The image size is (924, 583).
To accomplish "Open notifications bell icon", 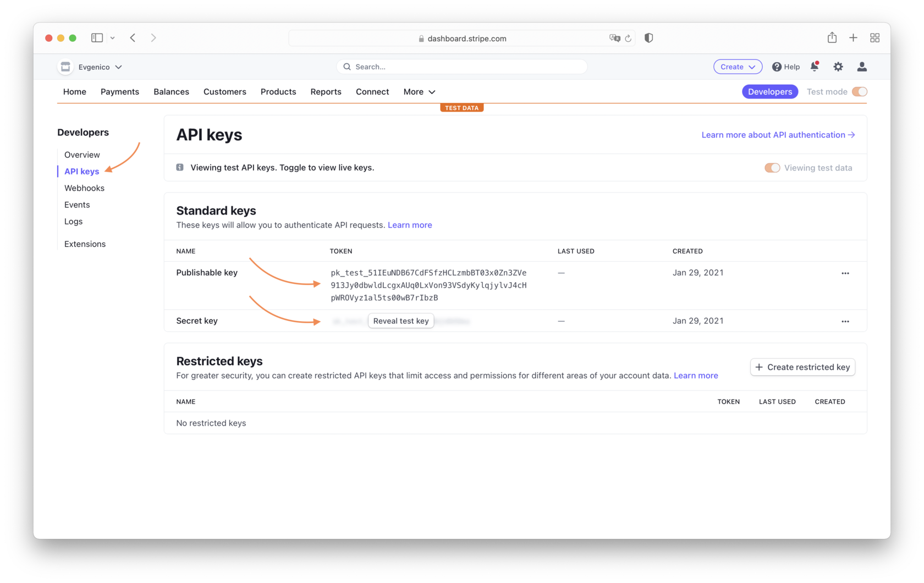I will (x=815, y=67).
